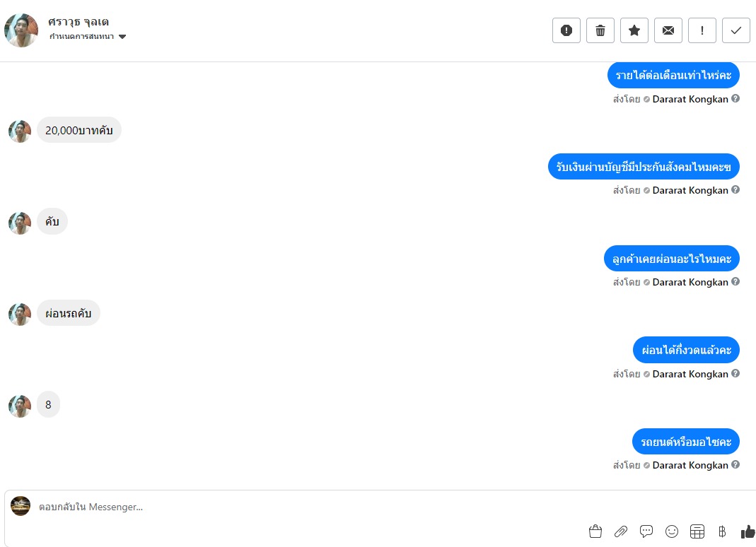Click the baht payment request icon

722,531
